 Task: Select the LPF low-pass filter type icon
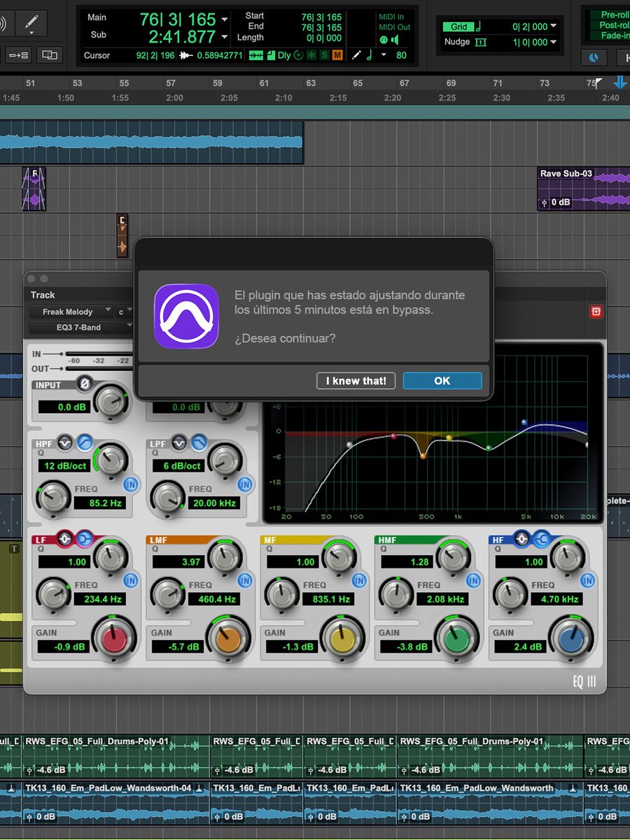pyautogui.click(x=199, y=442)
